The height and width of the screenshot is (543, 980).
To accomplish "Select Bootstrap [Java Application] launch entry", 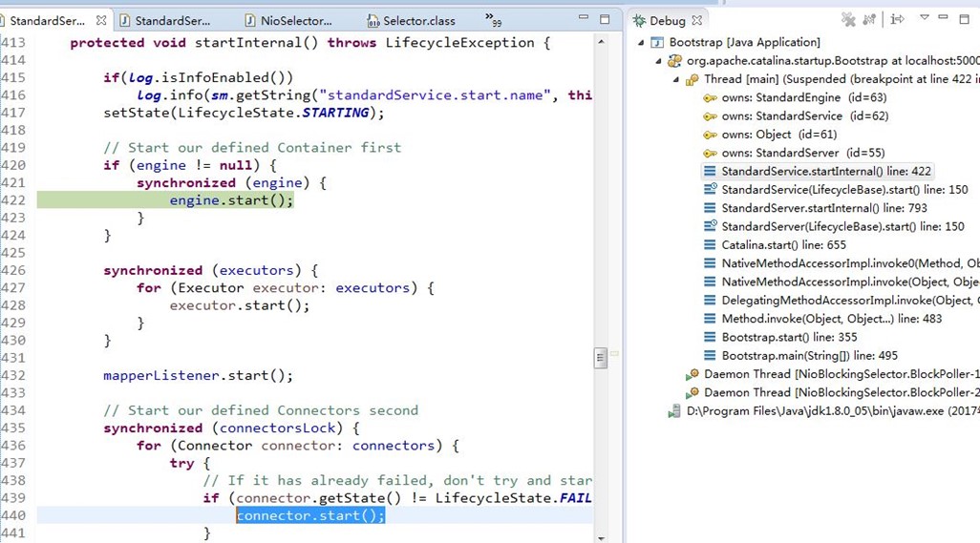I will tap(744, 42).
